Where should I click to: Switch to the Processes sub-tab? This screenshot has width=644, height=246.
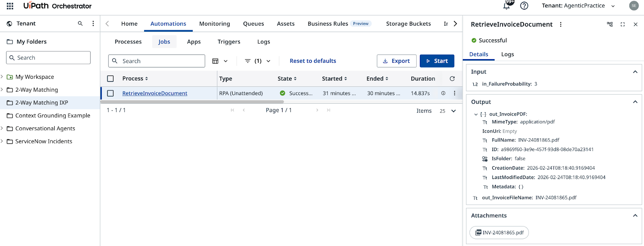(128, 42)
